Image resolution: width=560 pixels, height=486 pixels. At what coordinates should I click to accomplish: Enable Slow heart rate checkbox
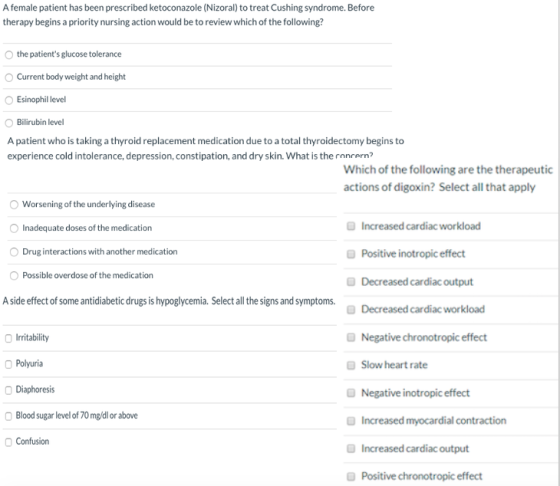(351, 365)
